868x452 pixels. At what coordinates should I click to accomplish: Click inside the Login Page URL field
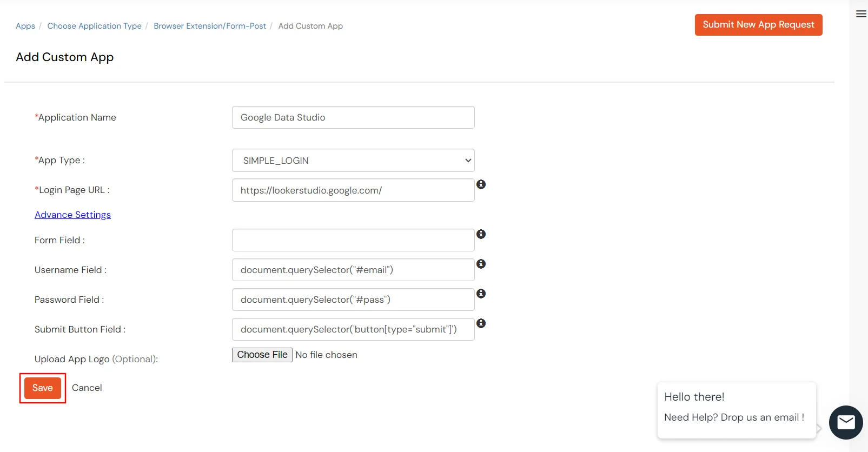(353, 190)
